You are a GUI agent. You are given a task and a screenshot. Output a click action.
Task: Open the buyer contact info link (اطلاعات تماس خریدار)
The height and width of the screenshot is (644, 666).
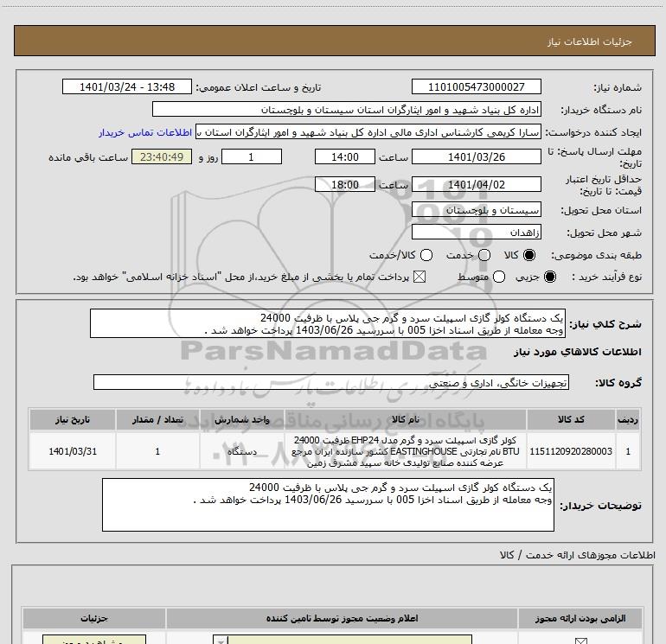[x=145, y=132]
